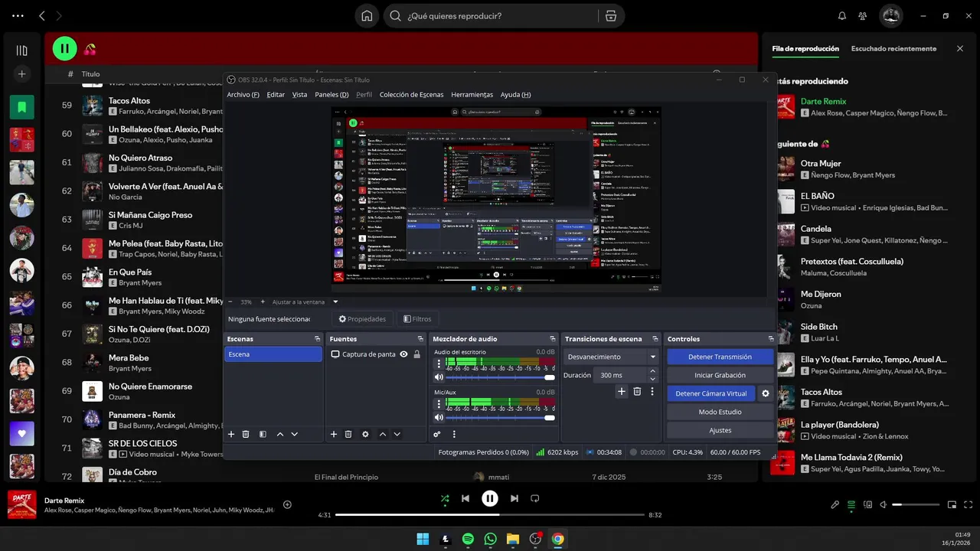Pop out the Mezclador de audio dock
Viewport: 980px width, 551px height.
pos(552,338)
